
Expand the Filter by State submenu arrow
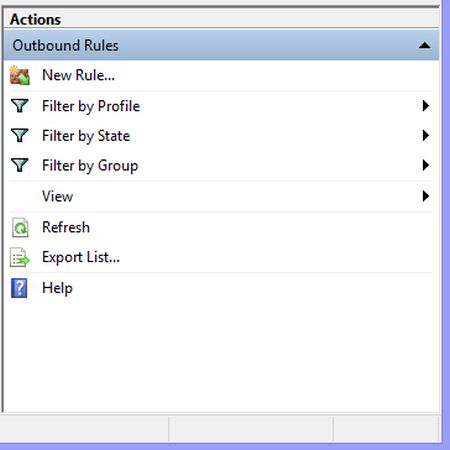coord(426,135)
